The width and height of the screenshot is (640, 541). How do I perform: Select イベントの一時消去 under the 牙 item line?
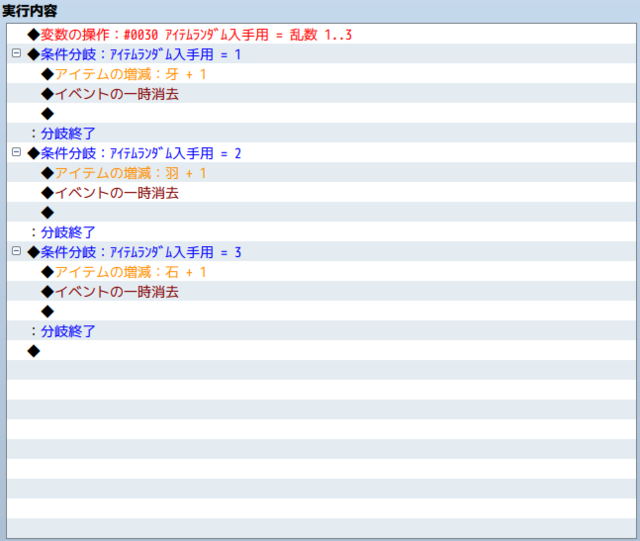[321, 94]
